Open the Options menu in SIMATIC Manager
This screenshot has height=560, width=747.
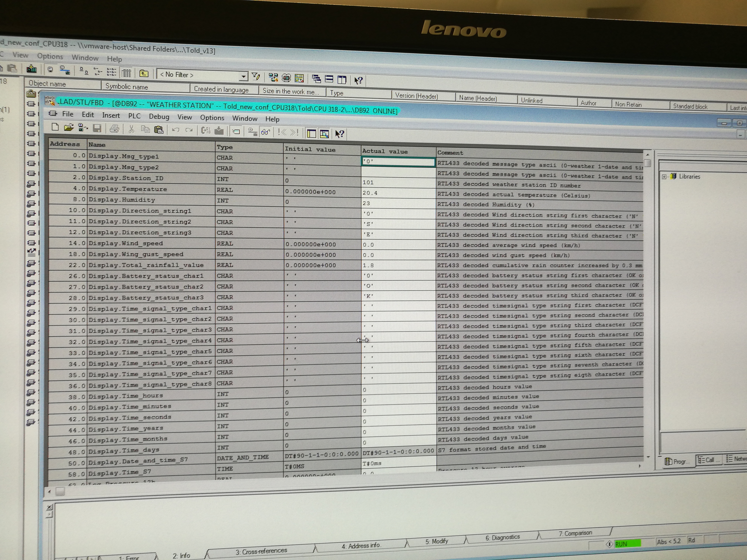point(50,56)
